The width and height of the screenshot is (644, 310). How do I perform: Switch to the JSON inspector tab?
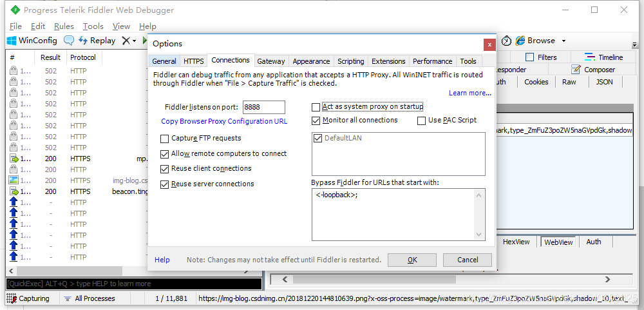[604, 82]
